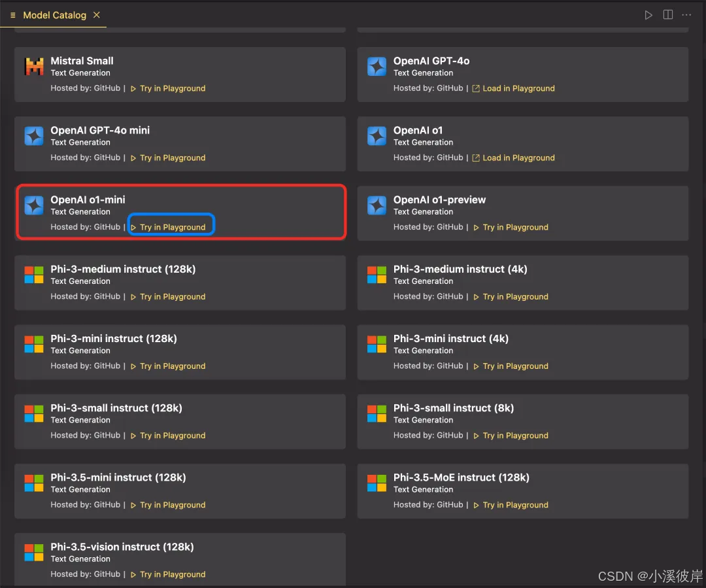Click the OpenAI o1 title text
Viewport: 706px width, 588px height.
tap(418, 130)
